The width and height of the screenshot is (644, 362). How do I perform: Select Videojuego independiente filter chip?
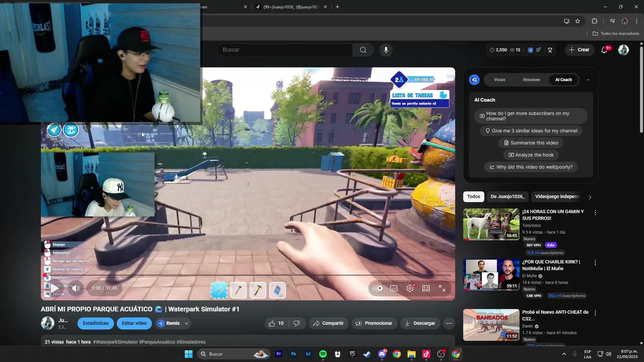tap(557, 197)
